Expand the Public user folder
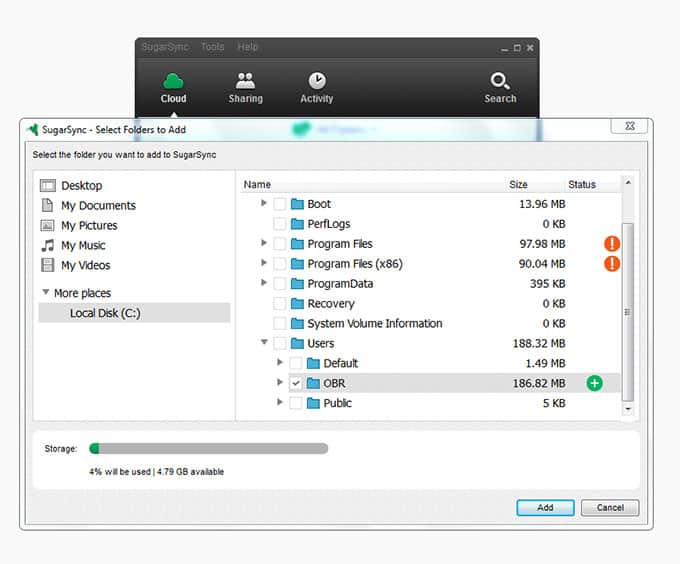The image size is (680, 564). coord(280,402)
